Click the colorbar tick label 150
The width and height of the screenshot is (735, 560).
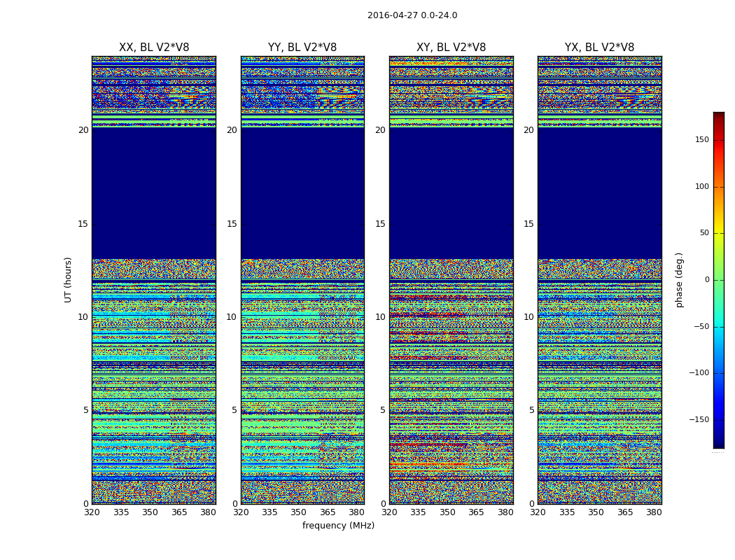701,140
